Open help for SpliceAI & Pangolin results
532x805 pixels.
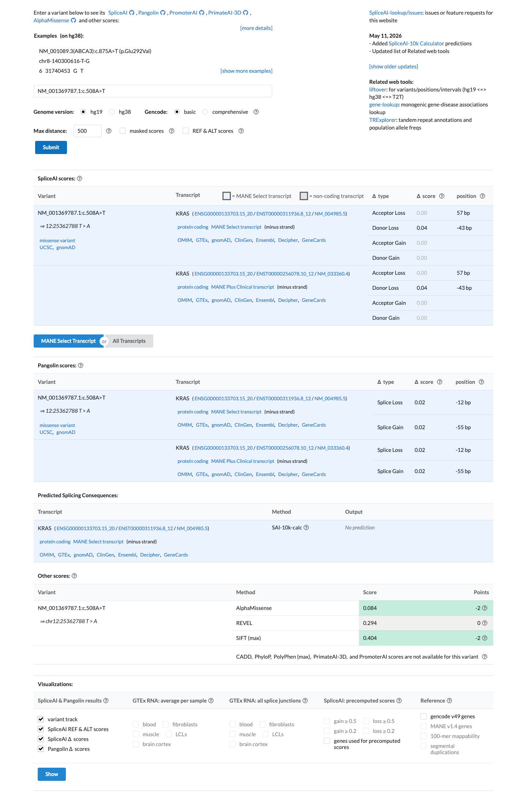pos(106,701)
